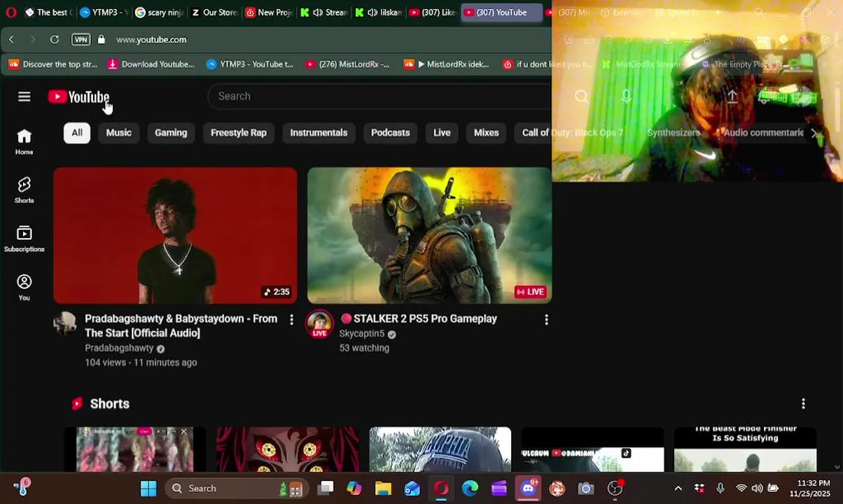Viewport: 843px width, 504px height.
Task: Click the From The Start video title
Action: click(x=181, y=325)
